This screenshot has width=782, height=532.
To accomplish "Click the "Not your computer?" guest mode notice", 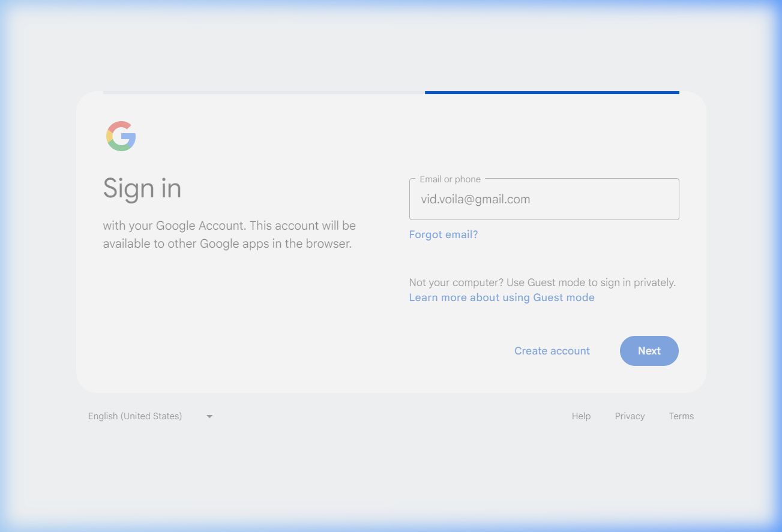I will 542,282.
